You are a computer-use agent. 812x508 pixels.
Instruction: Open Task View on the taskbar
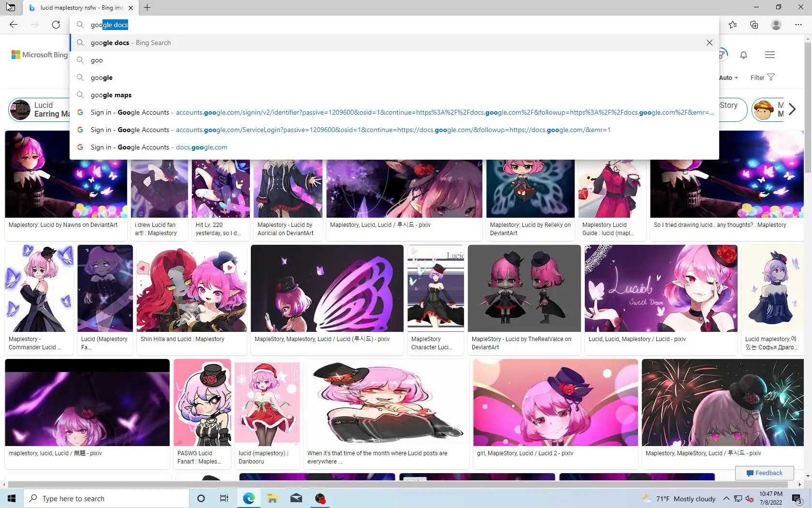pyautogui.click(x=224, y=498)
